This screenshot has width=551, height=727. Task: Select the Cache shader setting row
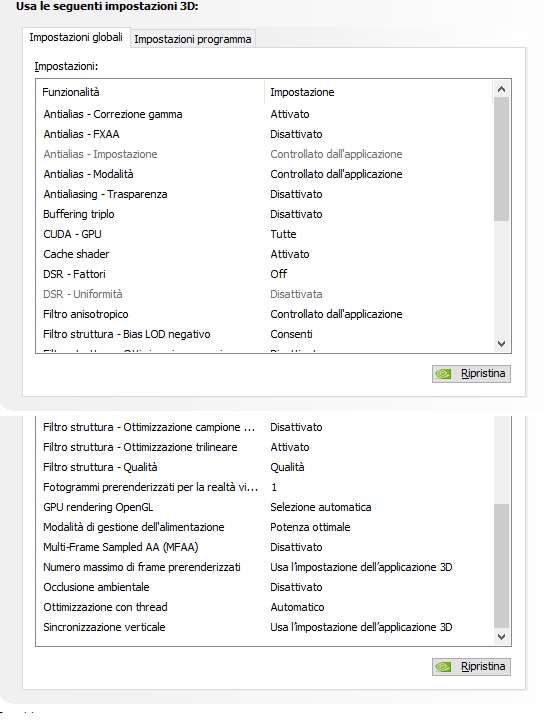[264, 254]
